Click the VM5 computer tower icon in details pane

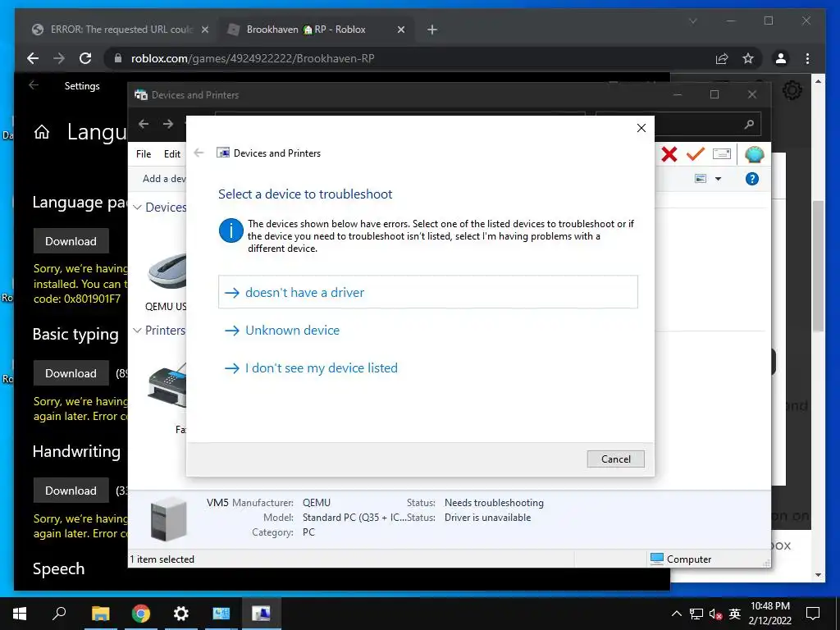(x=168, y=519)
